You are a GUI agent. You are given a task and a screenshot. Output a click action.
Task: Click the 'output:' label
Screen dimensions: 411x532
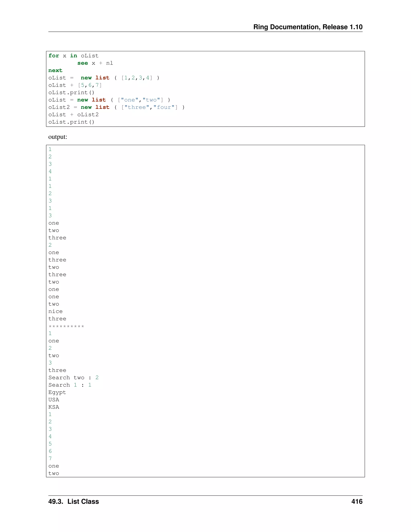pyautogui.click(x=58, y=137)
